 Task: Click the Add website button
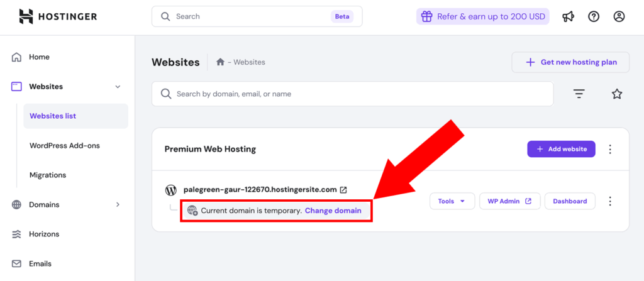(562, 149)
